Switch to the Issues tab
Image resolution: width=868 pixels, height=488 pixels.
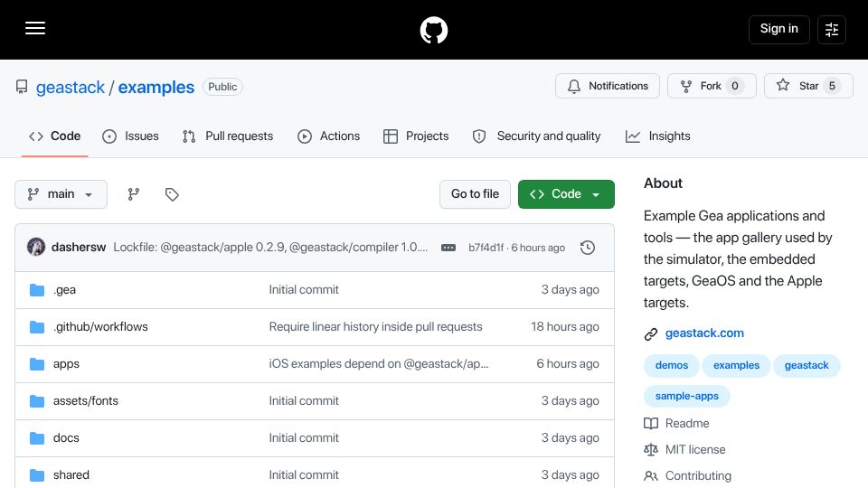coord(130,136)
